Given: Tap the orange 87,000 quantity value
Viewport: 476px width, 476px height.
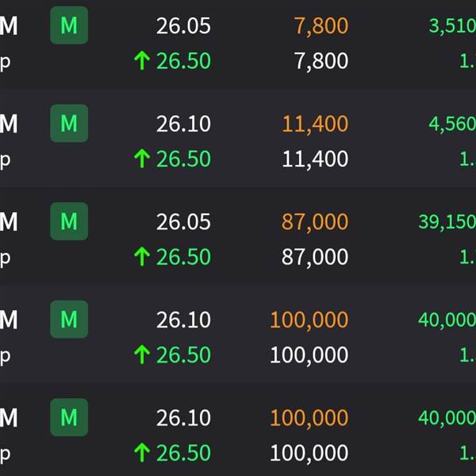Looking at the screenshot, I should 315,222.
